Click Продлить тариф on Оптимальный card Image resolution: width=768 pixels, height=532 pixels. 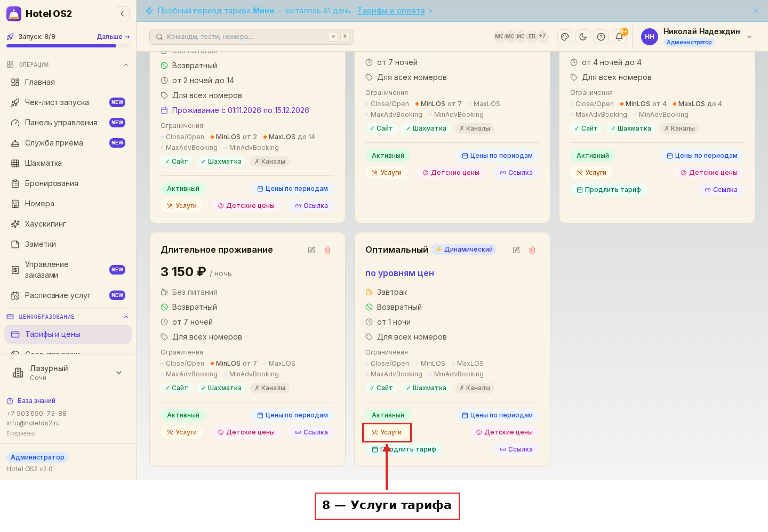(x=404, y=449)
